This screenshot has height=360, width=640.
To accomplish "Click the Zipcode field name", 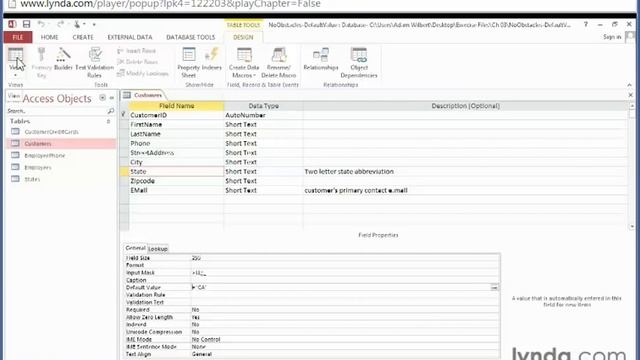I will click(x=142, y=181).
